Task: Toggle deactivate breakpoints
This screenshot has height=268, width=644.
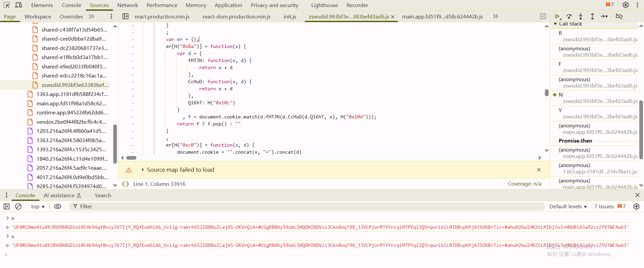Action: click(619, 16)
